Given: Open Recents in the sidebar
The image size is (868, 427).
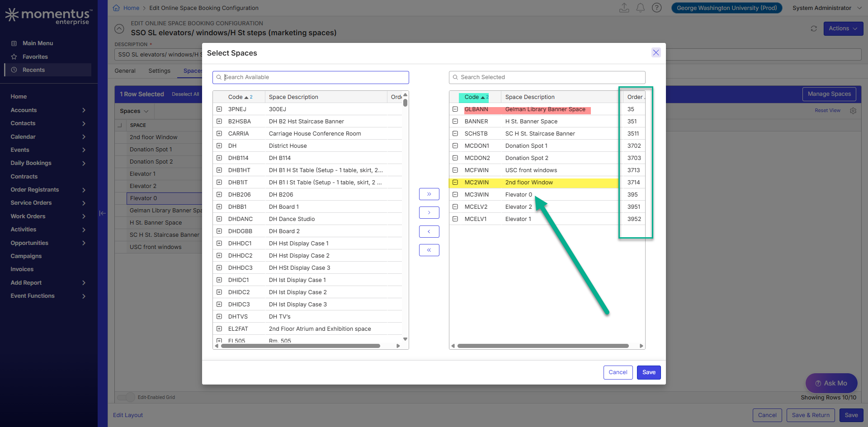Looking at the screenshot, I should (48, 70).
